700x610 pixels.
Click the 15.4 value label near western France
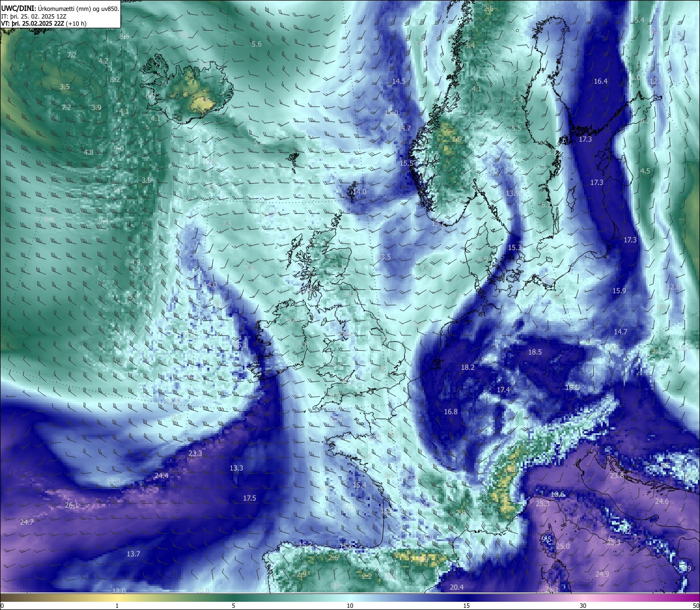(x=359, y=485)
